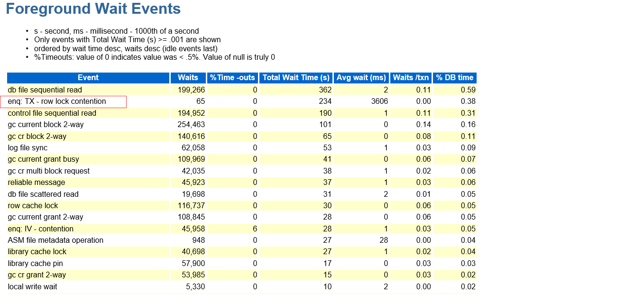Click the Avg wait (ms) column header
Screen dimensions: 644x294
click(361, 78)
